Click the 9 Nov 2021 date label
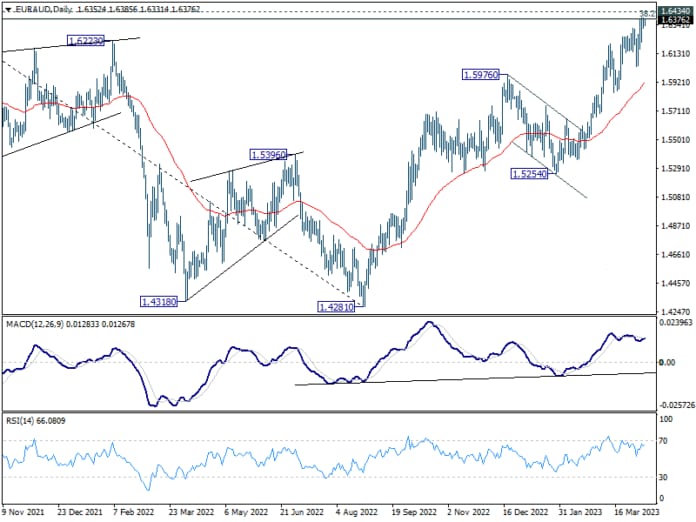This screenshot has height=522, width=696. [24, 512]
